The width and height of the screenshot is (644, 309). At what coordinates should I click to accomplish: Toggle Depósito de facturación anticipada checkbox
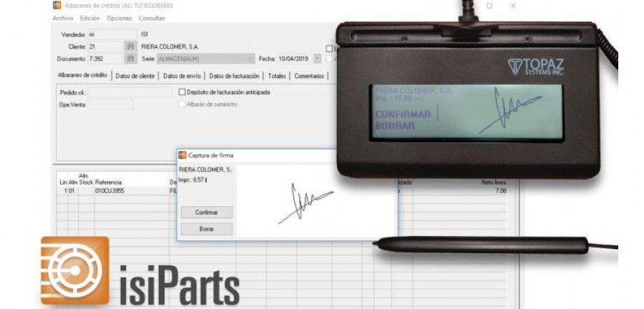(182, 92)
